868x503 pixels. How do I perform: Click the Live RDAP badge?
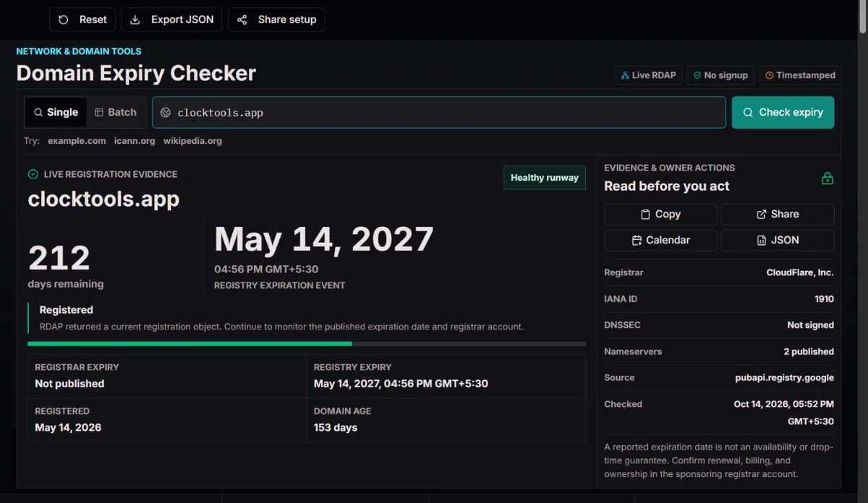(648, 75)
